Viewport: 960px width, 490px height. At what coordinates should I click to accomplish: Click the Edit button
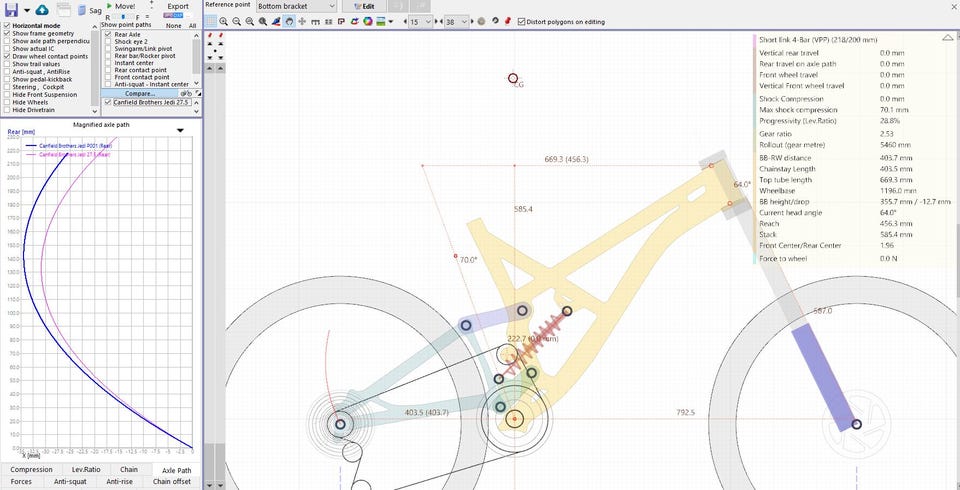[x=363, y=6]
